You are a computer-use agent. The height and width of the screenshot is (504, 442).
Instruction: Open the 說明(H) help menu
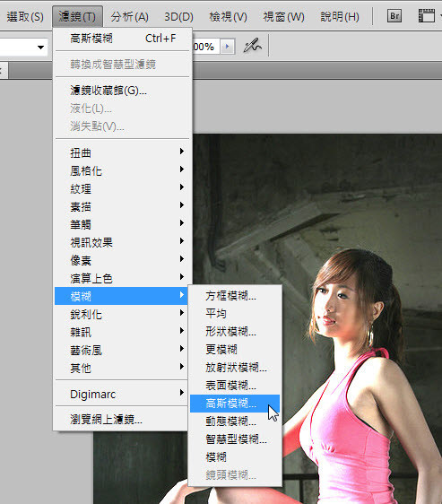coord(340,16)
